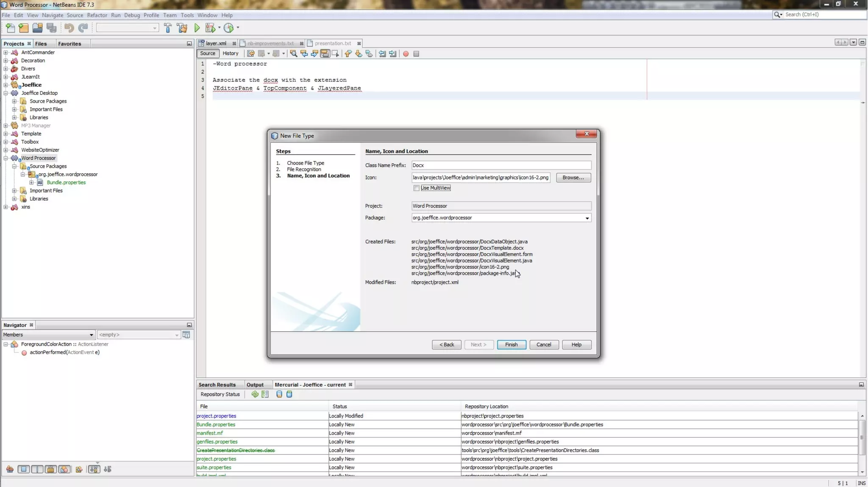Open the Members dropdown in Navigator
This screenshot has height=487, width=868.
91,335
